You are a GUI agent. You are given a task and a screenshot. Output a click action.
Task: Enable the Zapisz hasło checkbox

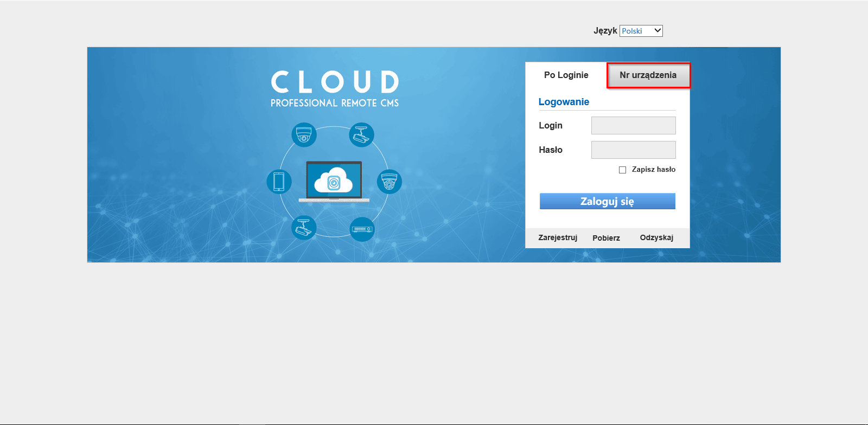coord(622,170)
